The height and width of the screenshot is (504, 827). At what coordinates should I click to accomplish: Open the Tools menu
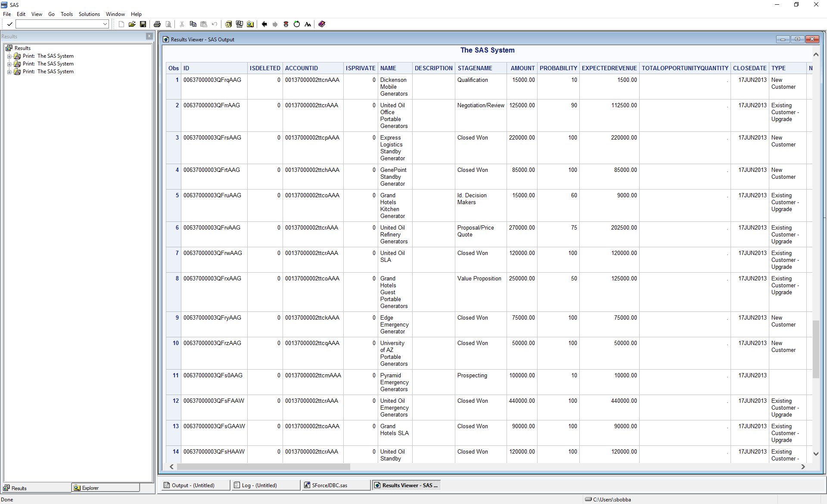pos(66,14)
